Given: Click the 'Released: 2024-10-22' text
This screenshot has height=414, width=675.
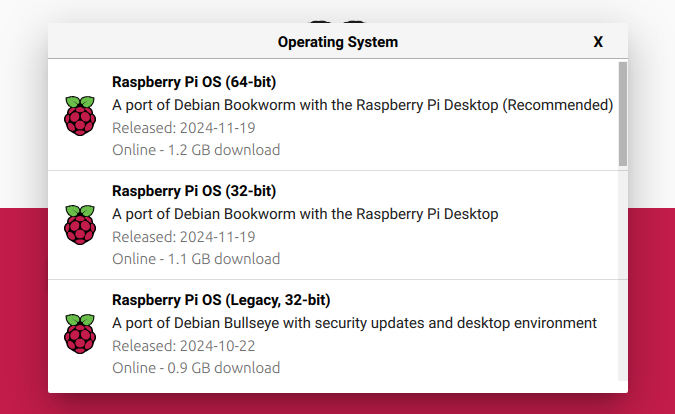Looking at the screenshot, I should [184, 346].
